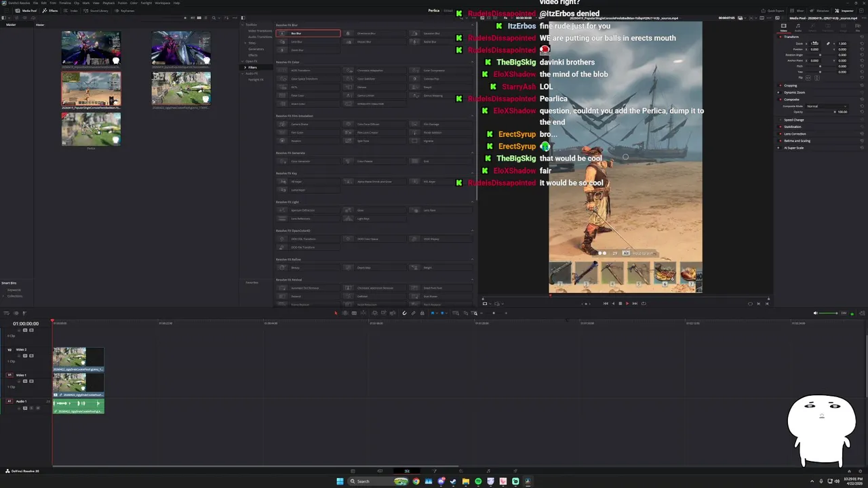Click the Rotation Angle slider
The image size is (868, 488).
[x=821, y=55]
